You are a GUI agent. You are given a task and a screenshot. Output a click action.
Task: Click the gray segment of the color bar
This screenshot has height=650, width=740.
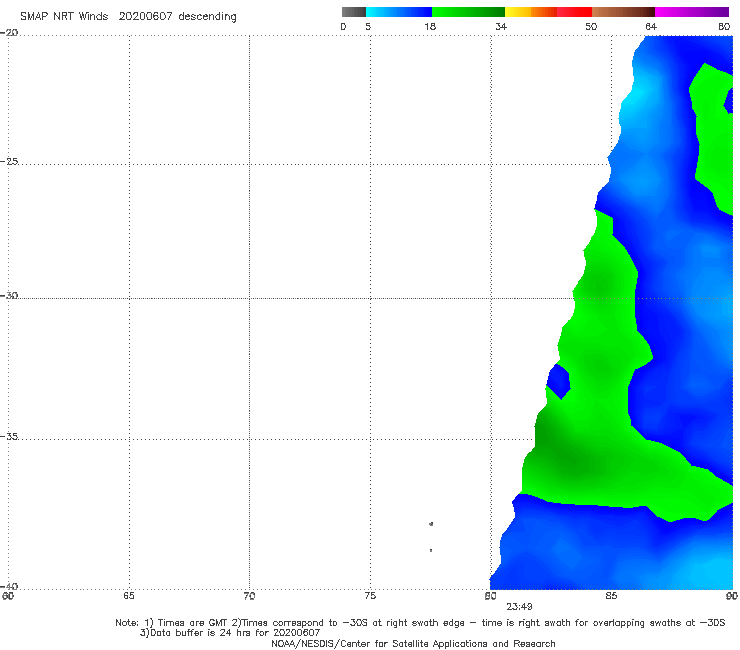[353, 12]
